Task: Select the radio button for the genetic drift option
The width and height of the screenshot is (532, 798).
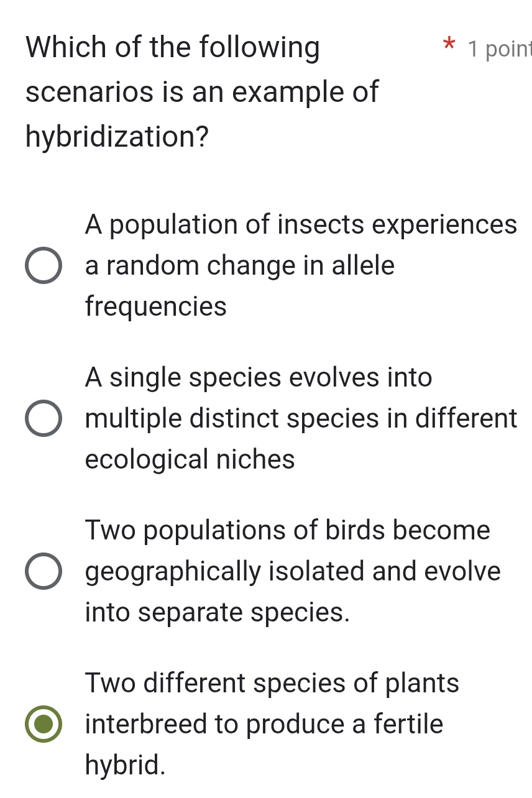Action: point(43,265)
